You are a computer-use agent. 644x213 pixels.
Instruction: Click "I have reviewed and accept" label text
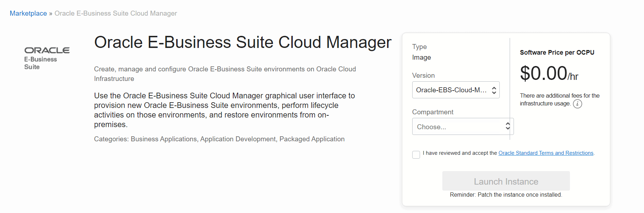pos(460,153)
